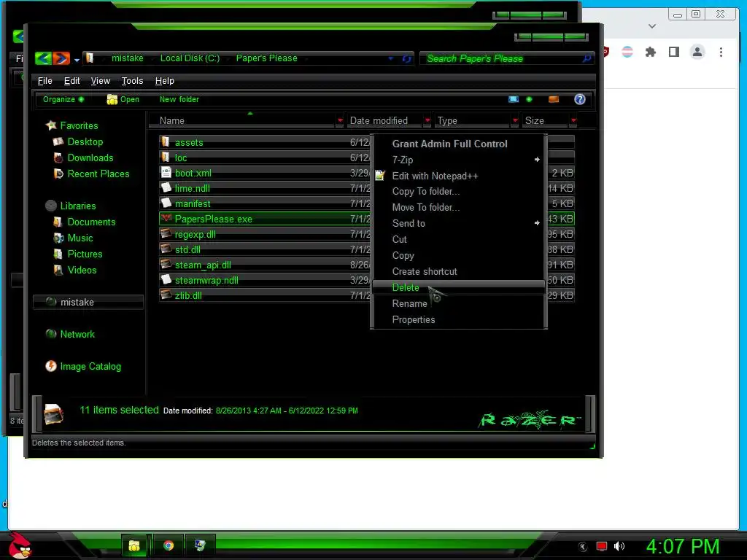Open the Size column filter dropdown
This screenshot has width=747, height=560.
[x=573, y=121]
